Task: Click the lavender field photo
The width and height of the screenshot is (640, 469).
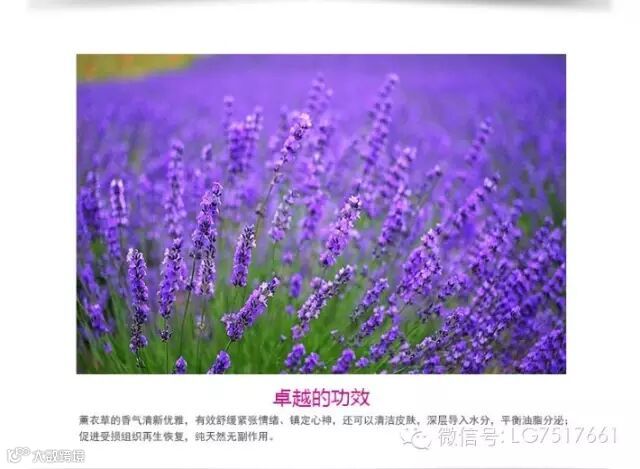Action: tap(321, 214)
